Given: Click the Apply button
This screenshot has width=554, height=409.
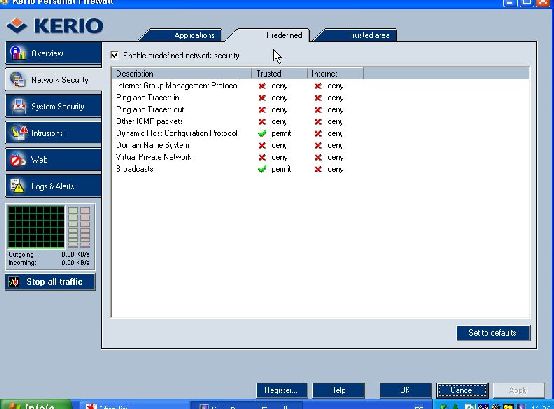Looking at the screenshot, I should [518, 390].
